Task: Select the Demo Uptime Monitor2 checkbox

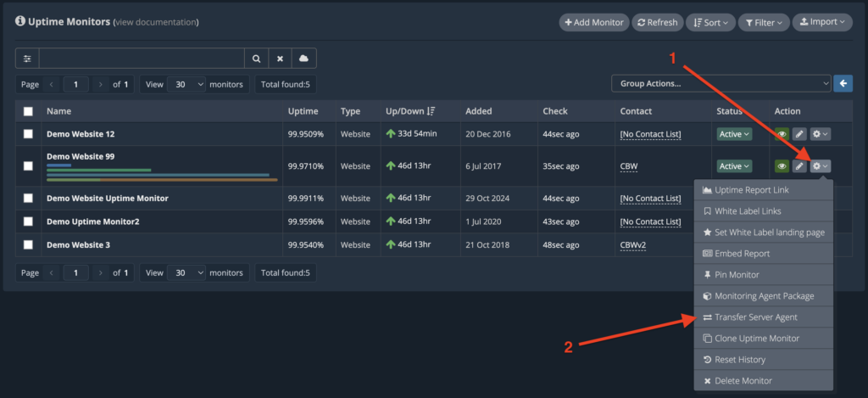Action: pyautogui.click(x=28, y=221)
